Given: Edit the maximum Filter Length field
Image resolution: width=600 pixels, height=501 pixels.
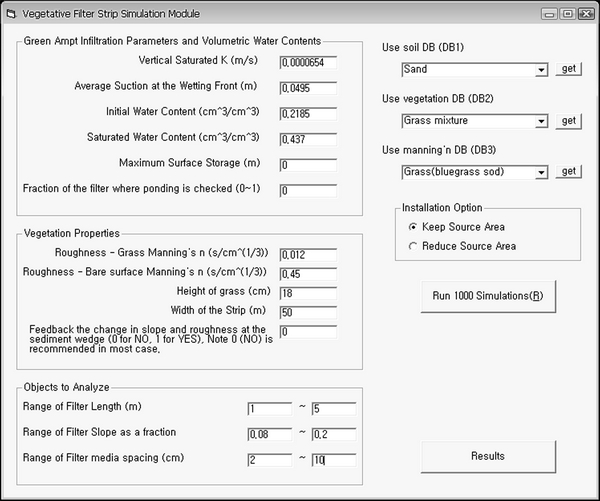Looking at the screenshot, I should coord(334,409).
